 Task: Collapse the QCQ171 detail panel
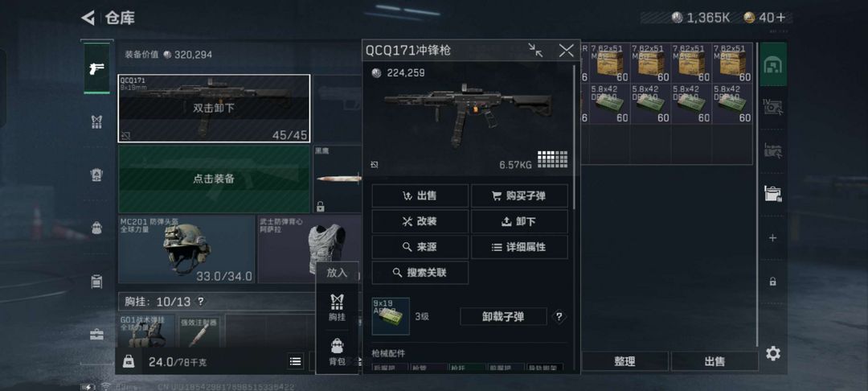point(535,51)
